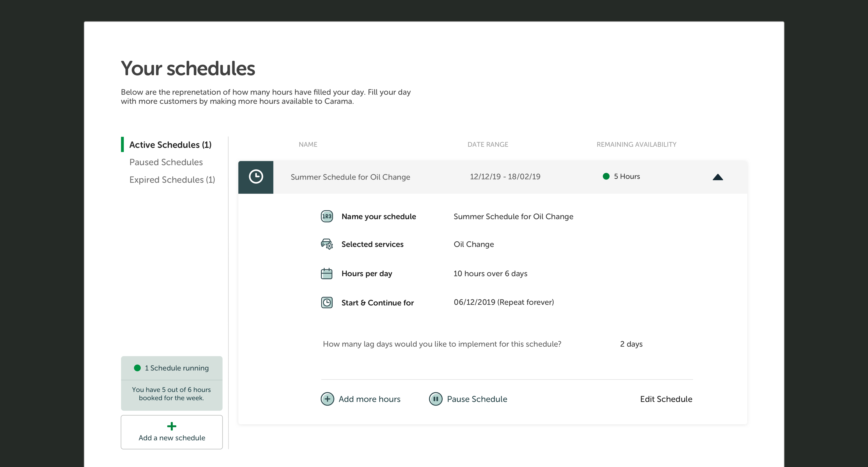Click the Hours per day calendar icon

tap(327, 273)
